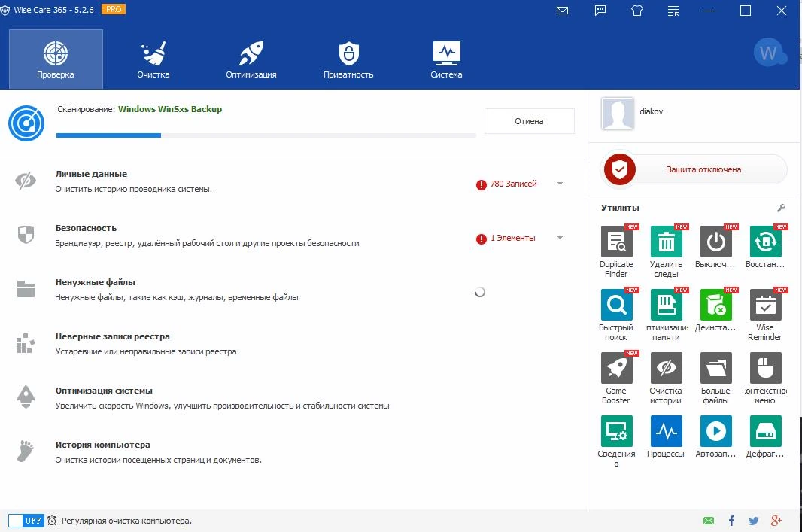Switch to the Очистка tab
This screenshot has height=532, width=802.
pyautogui.click(x=153, y=59)
